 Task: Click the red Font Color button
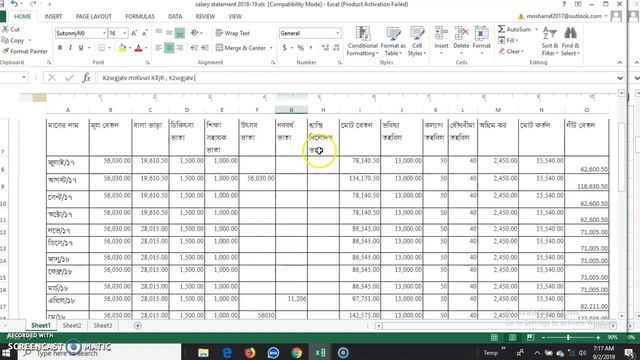point(138,48)
